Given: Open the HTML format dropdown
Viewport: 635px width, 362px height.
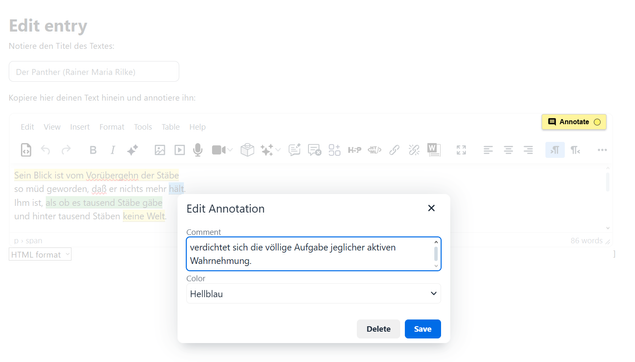Looking at the screenshot, I should coord(40,254).
